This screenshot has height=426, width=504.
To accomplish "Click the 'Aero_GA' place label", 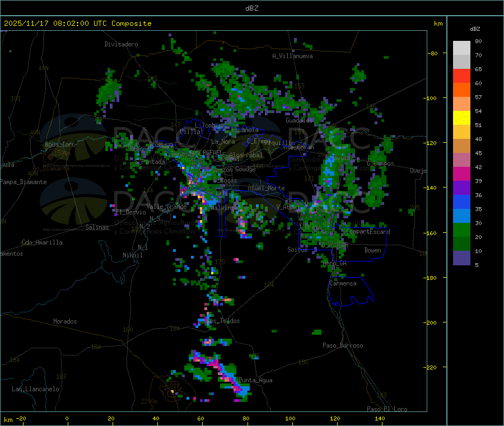I will 335,263.
